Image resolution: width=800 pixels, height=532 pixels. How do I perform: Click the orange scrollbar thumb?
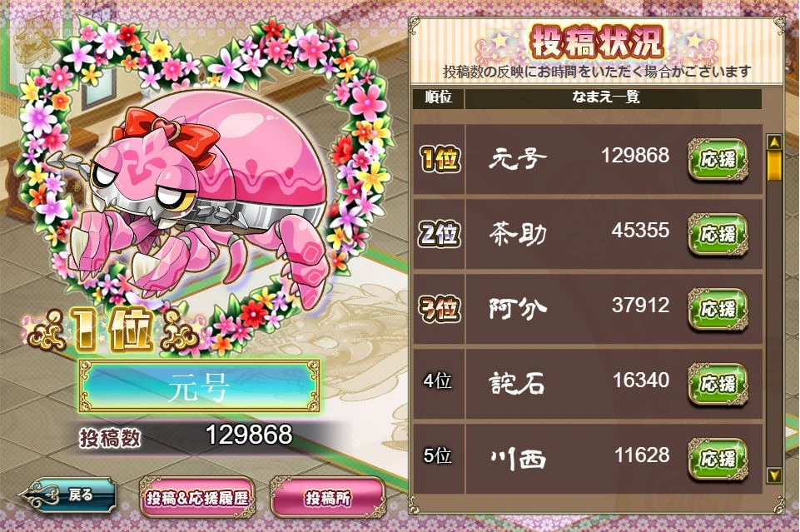774,166
